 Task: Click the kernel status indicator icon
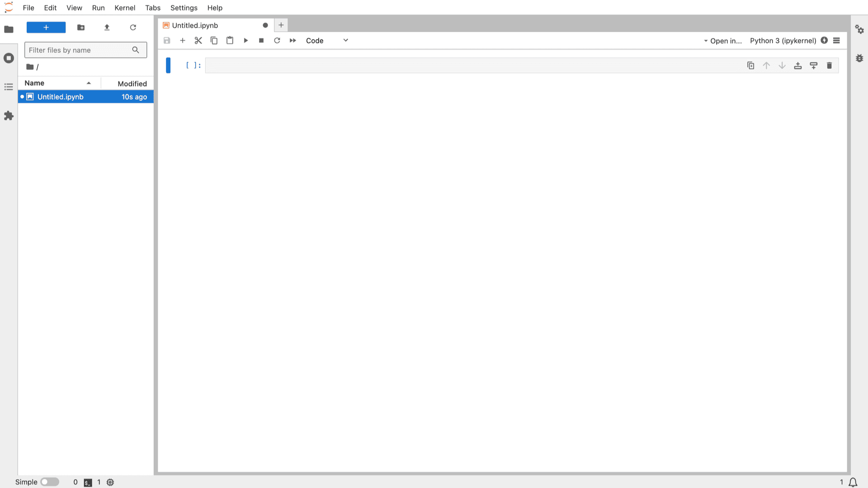[824, 40]
